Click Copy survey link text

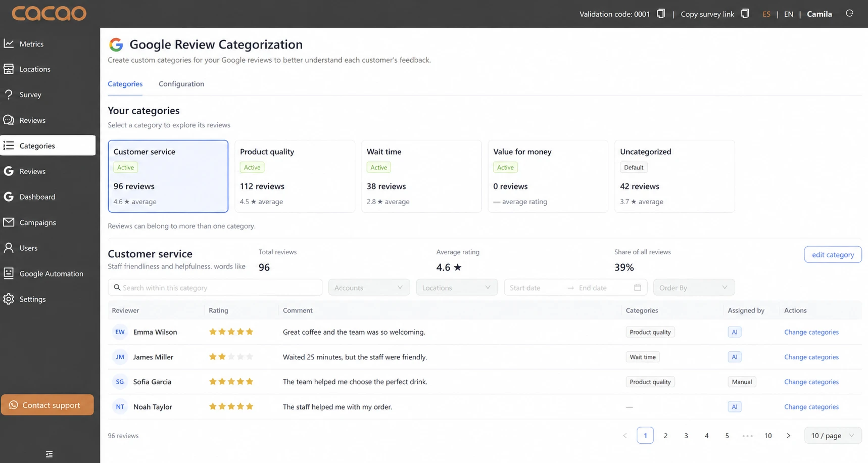coord(707,14)
